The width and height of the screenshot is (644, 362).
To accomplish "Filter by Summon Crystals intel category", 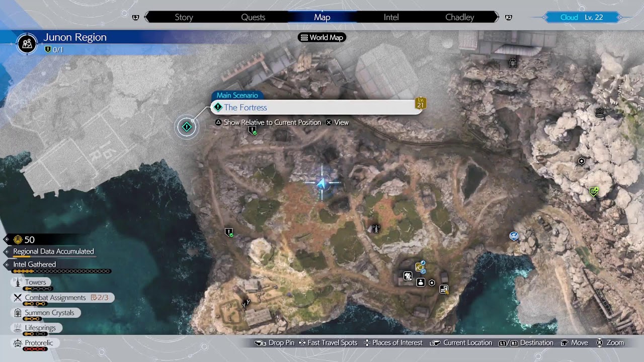I will click(x=45, y=313).
